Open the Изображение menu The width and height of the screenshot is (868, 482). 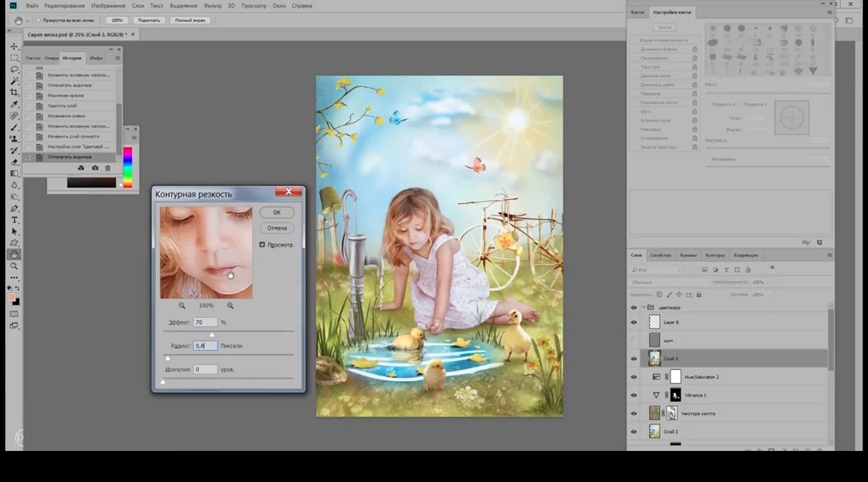108,5
